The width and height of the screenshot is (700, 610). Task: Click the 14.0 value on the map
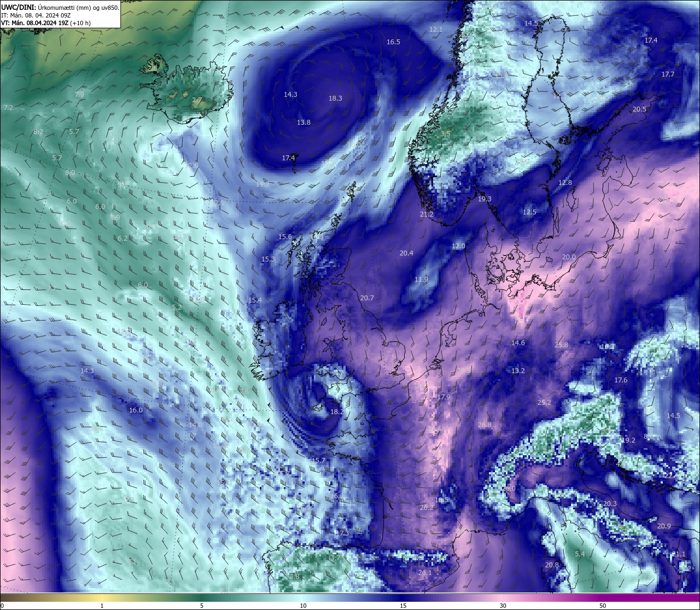coord(195,425)
